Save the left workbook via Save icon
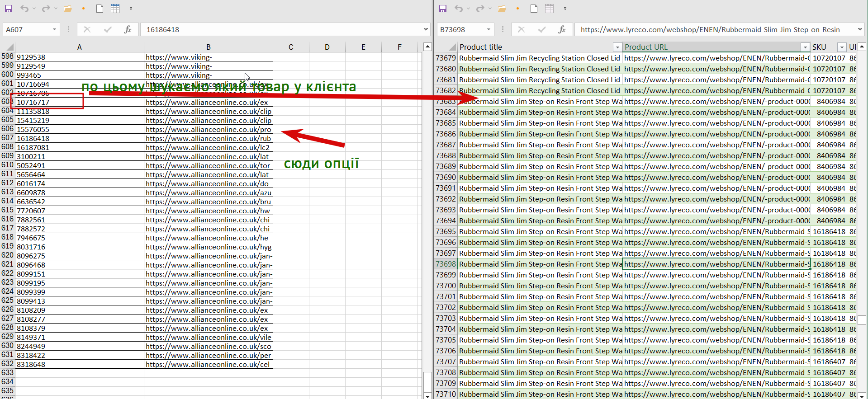Screen dimensions: 868x399 (9, 9)
